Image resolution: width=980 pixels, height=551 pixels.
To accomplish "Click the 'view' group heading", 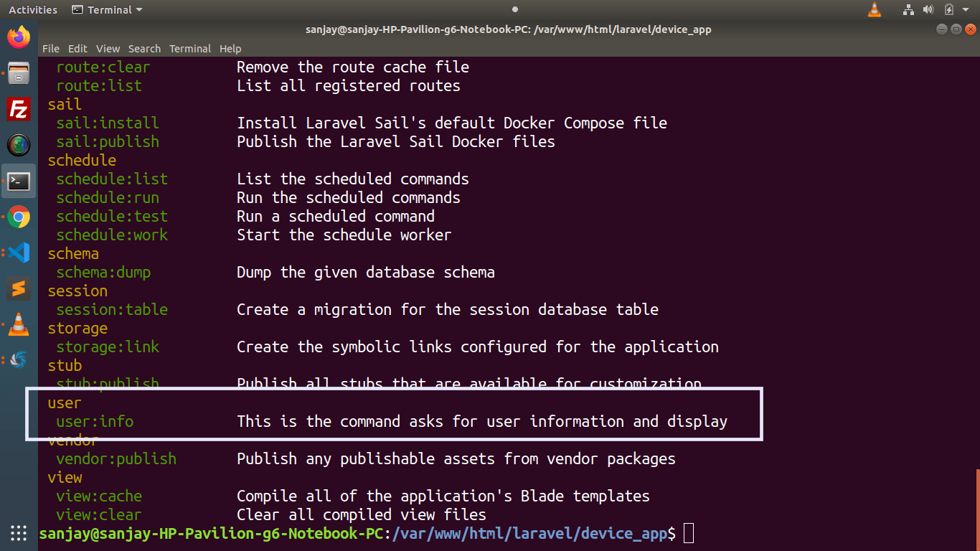I will pos(65,478).
